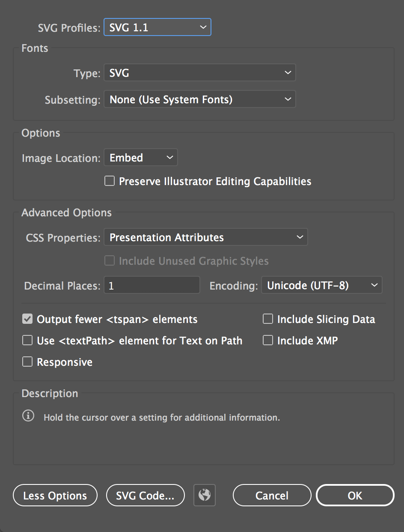
Task: Uncheck Output fewer tspan elements
Action: [27, 319]
